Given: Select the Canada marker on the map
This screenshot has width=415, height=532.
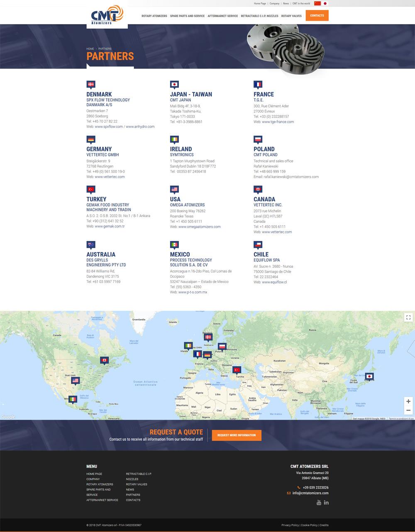Looking at the screenshot, I should point(104,361).
